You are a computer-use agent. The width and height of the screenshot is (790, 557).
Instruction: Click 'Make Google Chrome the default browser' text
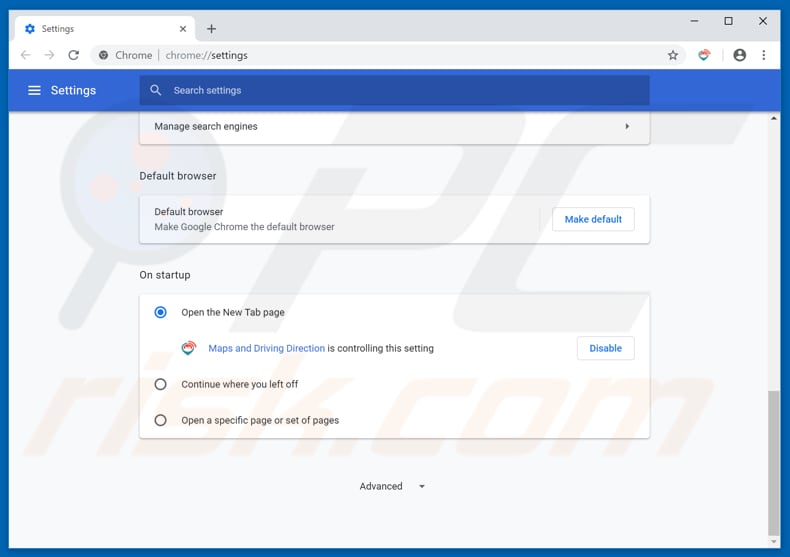[x=244, y=227]
